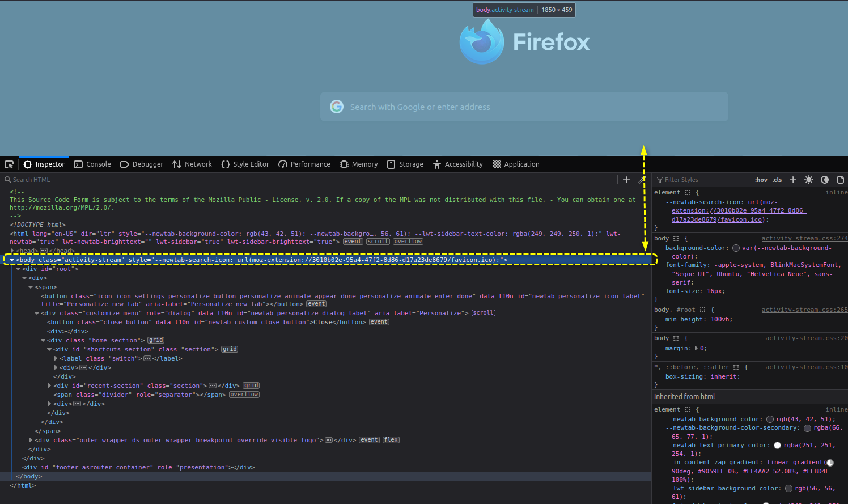The height and width of the screenshot is (504, 848).
Task: Expand ellipsis inside label switch element
Action: 147,358
